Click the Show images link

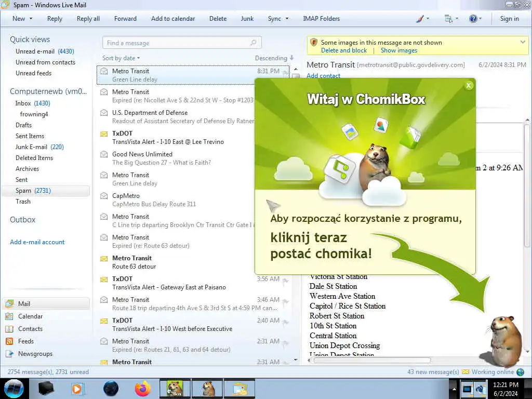click(x=399, y=50)
